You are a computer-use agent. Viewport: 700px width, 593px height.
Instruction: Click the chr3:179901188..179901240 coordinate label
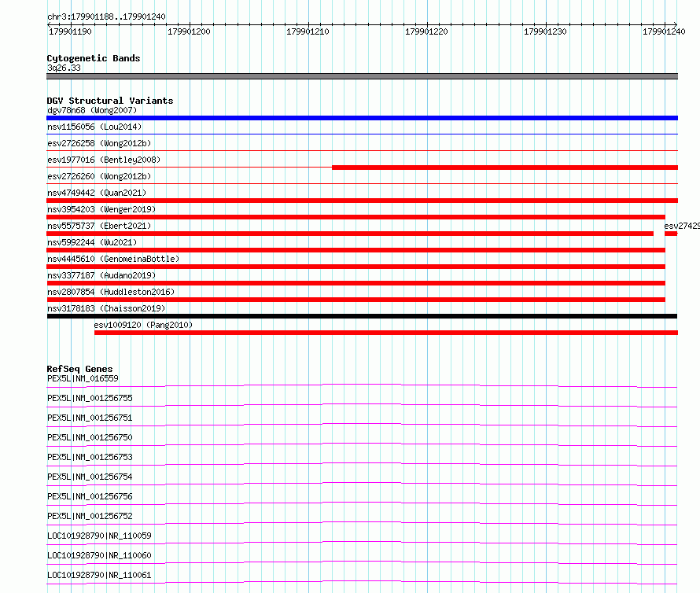click(106, 17)
